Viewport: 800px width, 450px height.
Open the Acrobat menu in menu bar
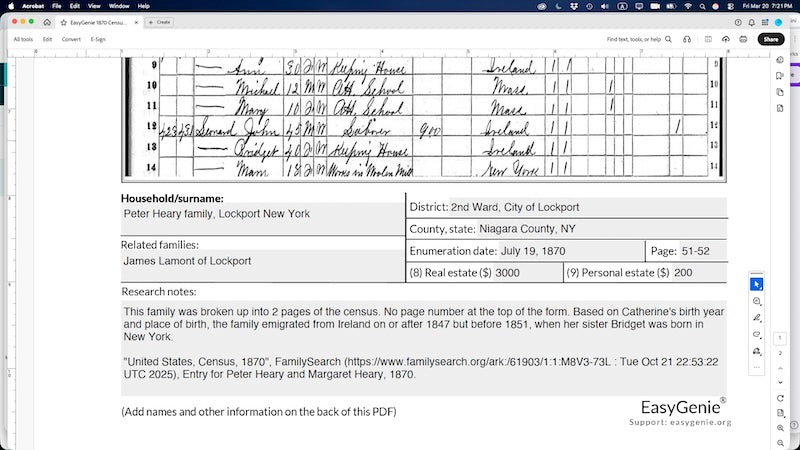pos(33,6)
